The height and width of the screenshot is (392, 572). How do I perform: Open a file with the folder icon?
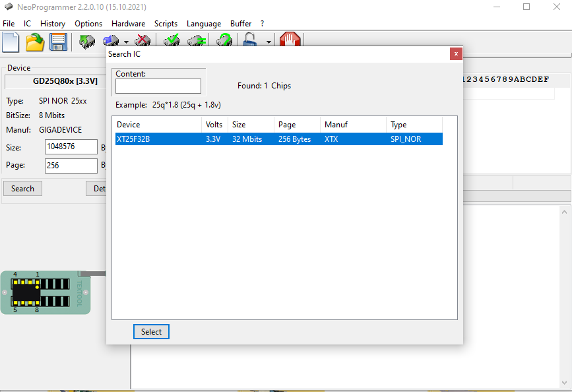[x=35, y=42]
